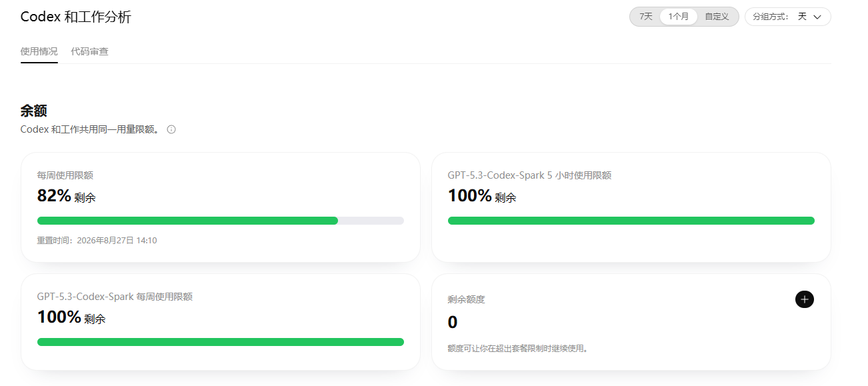Click the 82% 剩余 value
Screen dimensions: 868x386
pos(67,196)
